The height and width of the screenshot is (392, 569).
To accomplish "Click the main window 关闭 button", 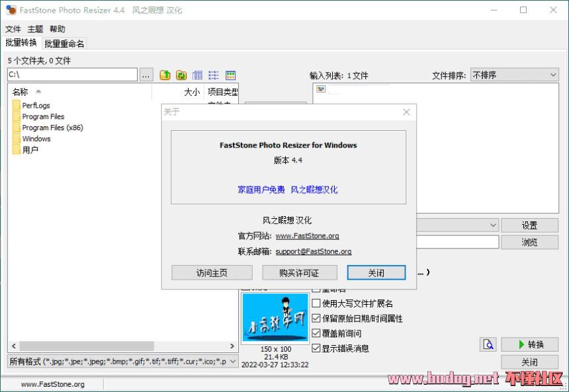I will tap(529, 362).
